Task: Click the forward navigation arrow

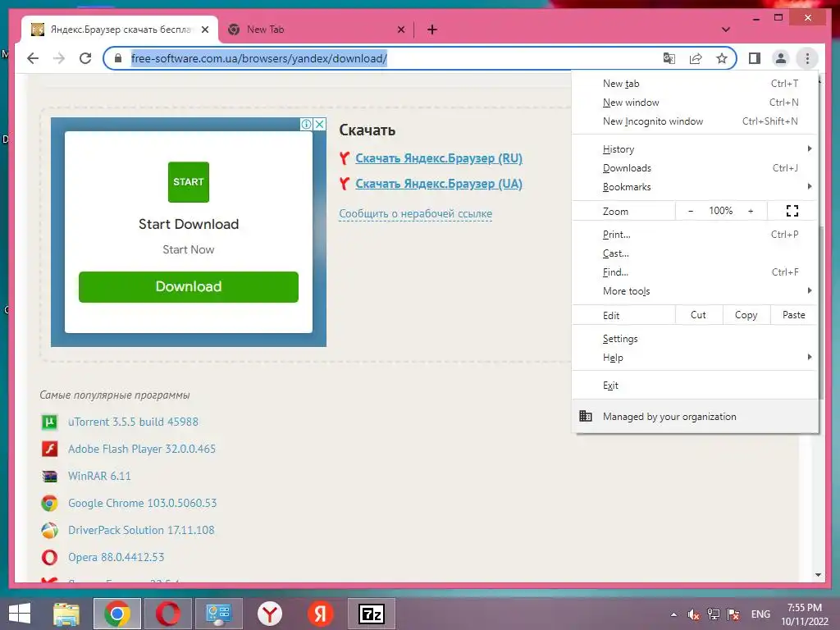Action: tap(59, 58)
